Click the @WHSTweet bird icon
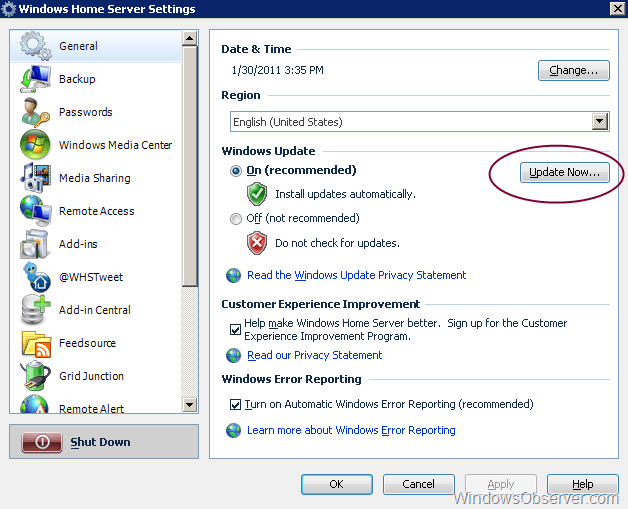Viewport: 628px width, 509px height. tap(36, 277)
